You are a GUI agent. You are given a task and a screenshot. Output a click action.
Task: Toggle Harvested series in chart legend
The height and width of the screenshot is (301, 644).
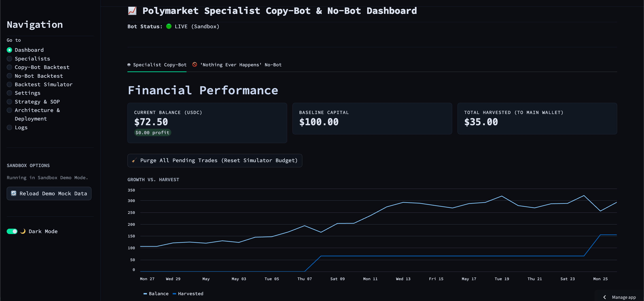pos(188,293)
